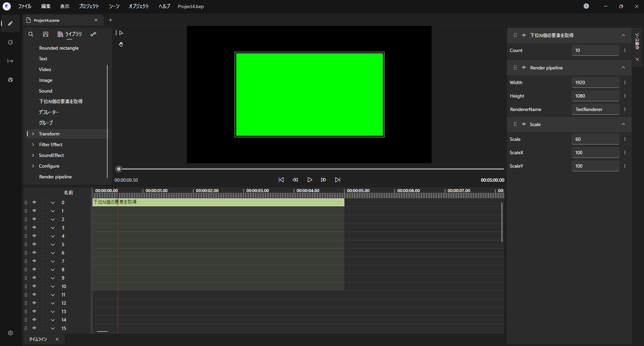The width and height of the screenshot is (644, 346).
Task: Toggle visibility of the Scale component
Action: (524, 124)
